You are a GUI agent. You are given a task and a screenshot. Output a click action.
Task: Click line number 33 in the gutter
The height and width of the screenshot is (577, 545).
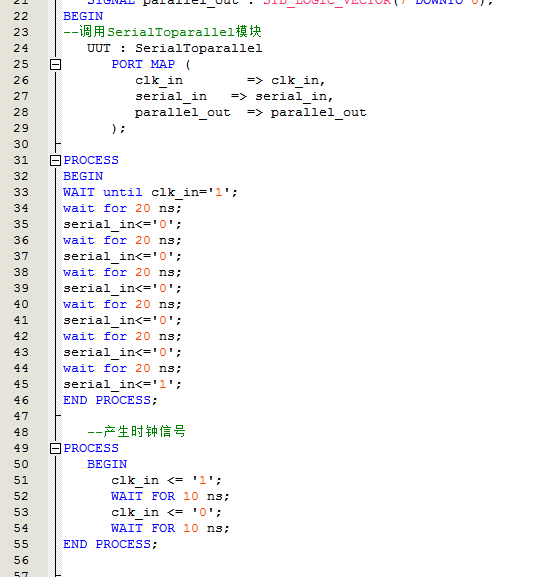tap(21, 192)
